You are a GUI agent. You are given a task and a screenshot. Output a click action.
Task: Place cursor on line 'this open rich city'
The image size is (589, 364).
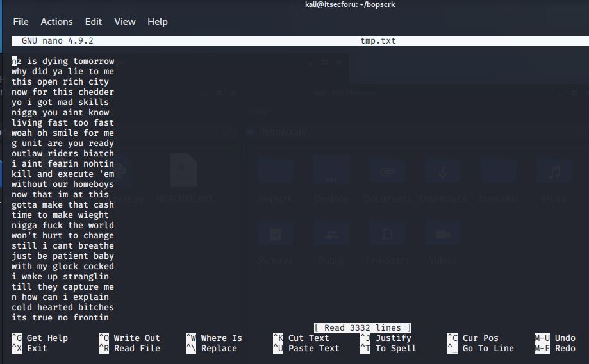coord(60,81)
